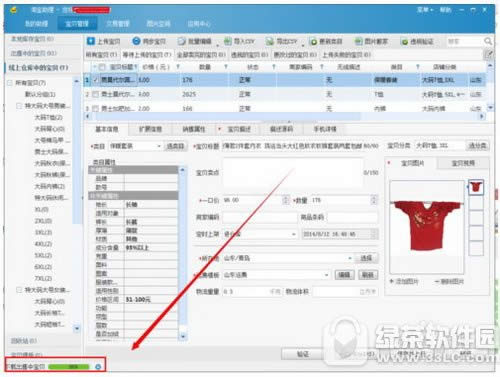The height and width of the screenshot is (377, 500).
Task: Click the 选类目 button
Action: coord(175,146)
